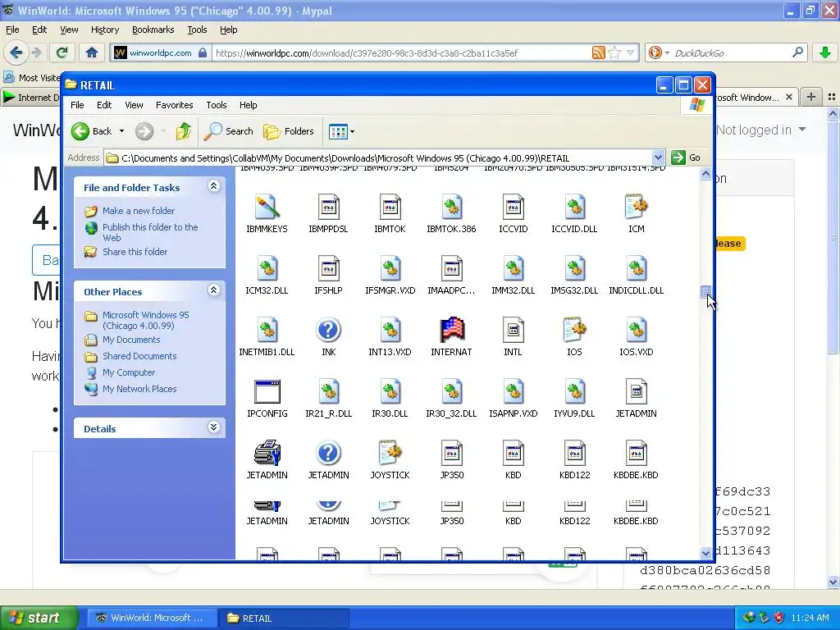The height and width of the screenshot is (630, 840).
Task: Select the IR30.DLL file icon
Action: 390,392
